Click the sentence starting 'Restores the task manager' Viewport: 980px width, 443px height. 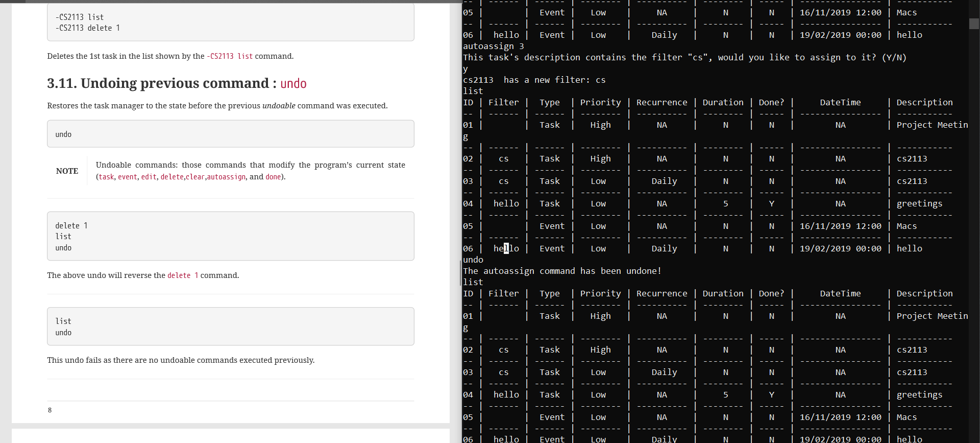pos(217,106)
